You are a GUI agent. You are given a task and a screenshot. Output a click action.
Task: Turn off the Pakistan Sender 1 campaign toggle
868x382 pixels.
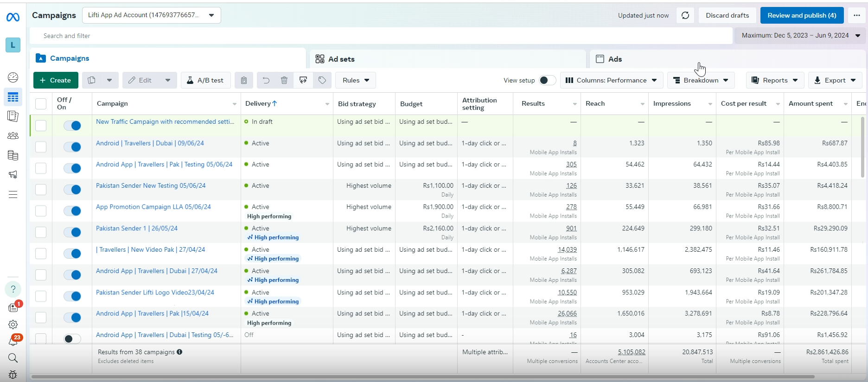point(72,232)
